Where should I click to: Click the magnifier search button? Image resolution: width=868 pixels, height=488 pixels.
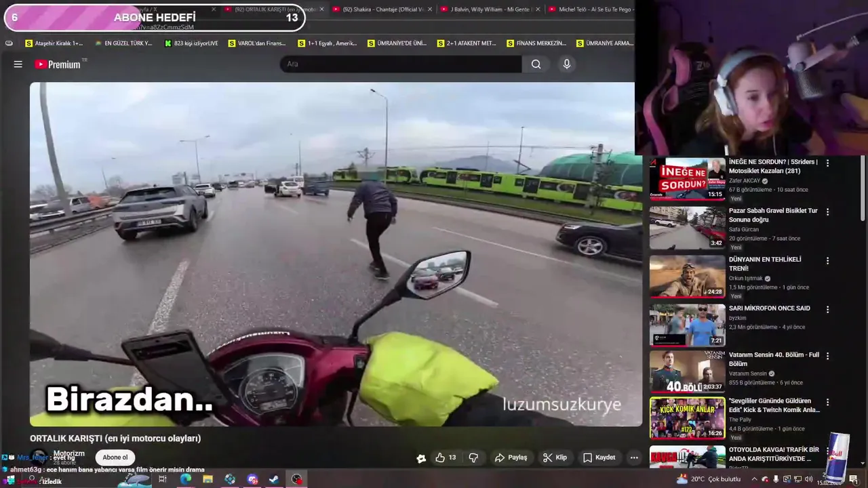click(x=536, y=64)
